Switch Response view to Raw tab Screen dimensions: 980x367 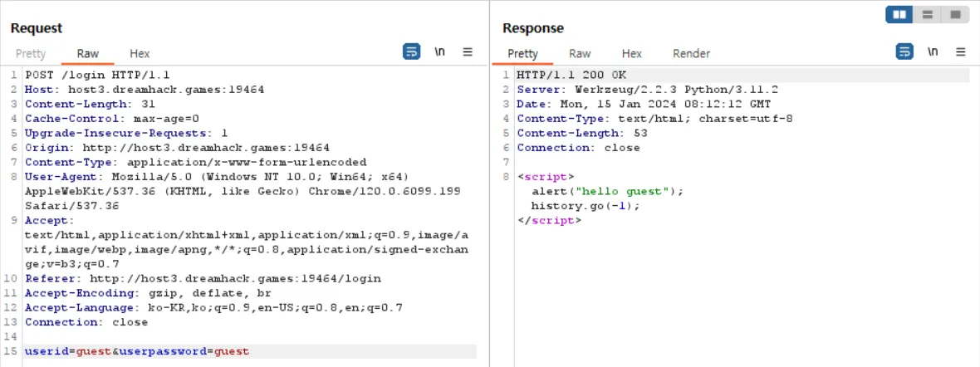point(580,54)
